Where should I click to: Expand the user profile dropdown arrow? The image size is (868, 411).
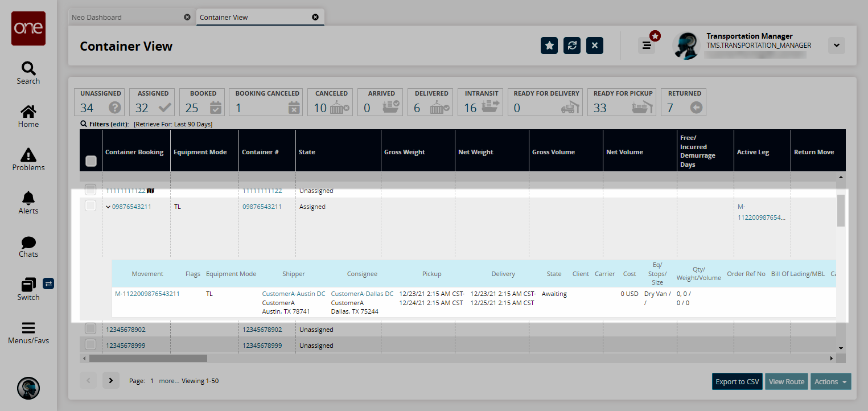pyautogui.click(x=836, y=46)
